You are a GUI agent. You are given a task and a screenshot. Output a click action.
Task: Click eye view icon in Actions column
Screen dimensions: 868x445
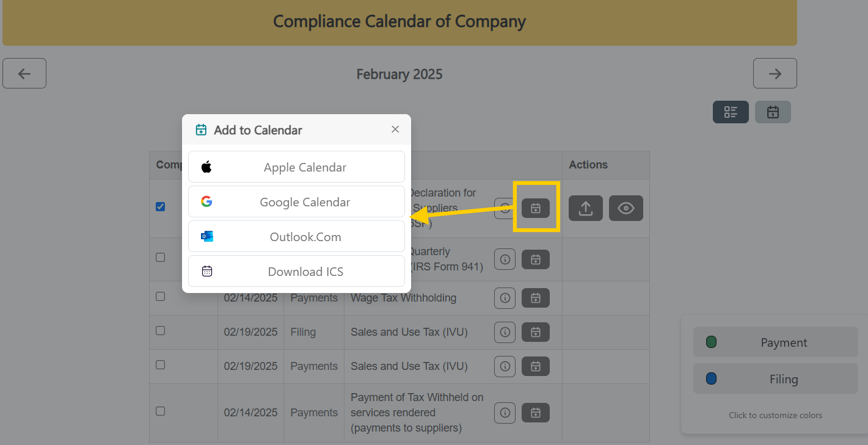pyautogui.click(x=626, y=208)
